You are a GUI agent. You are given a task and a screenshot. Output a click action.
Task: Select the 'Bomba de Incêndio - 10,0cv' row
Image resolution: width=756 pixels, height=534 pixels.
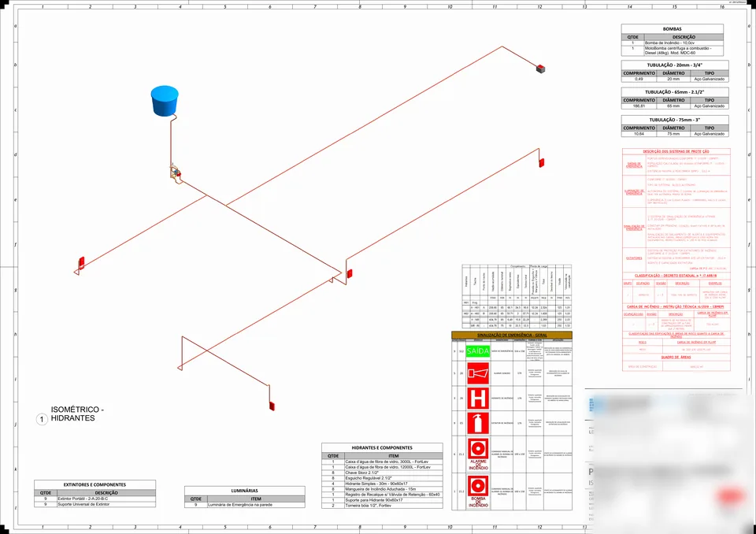(x=672, y=43)
